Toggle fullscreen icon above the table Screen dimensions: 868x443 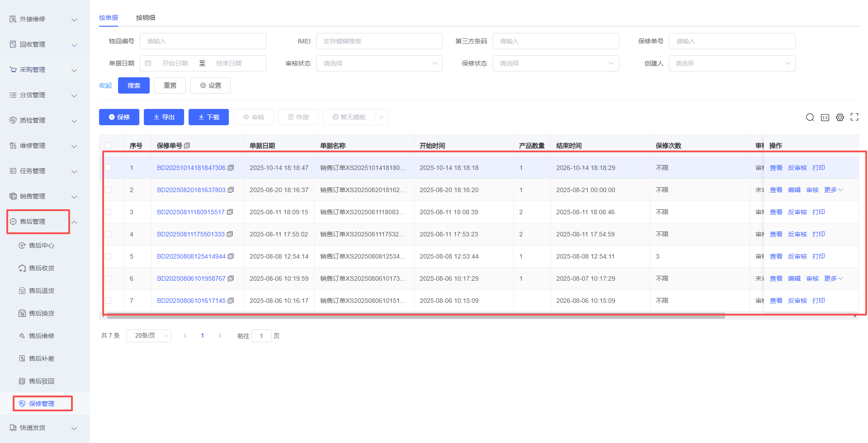tap(854, 117)
